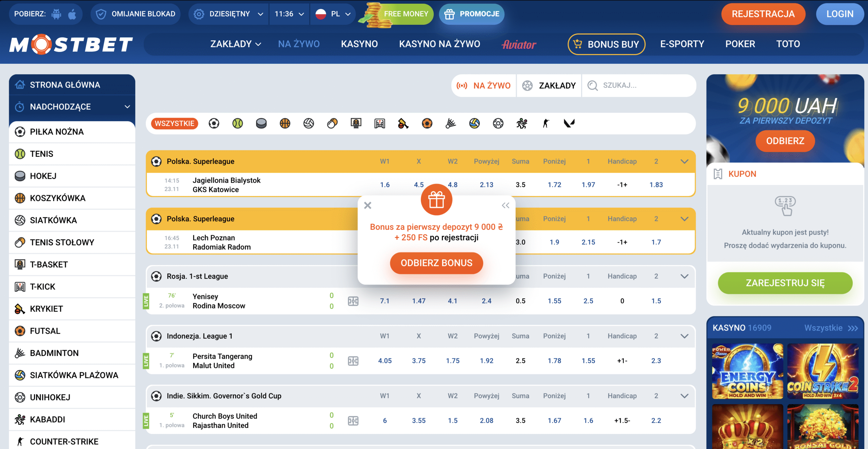Open the Promocje button
The height and width of the screenshot is (449, 868).
coord(472,14)
